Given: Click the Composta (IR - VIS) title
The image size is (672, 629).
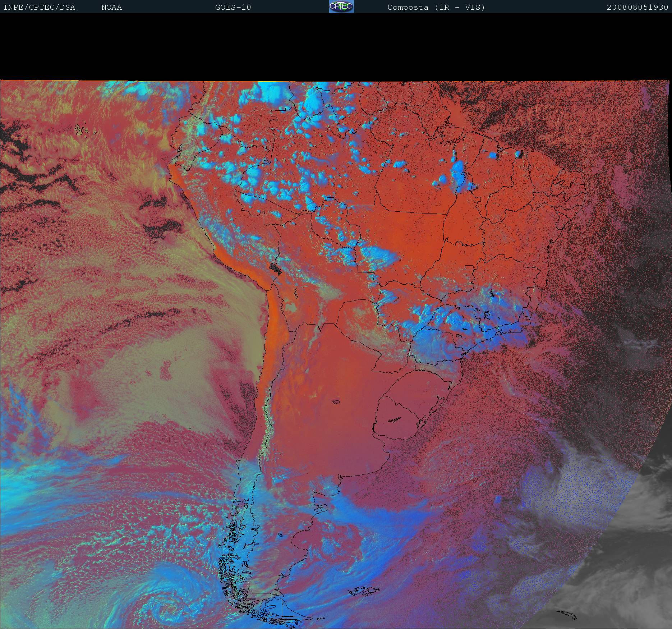Looking at the screenshot, I should (436, 7).
